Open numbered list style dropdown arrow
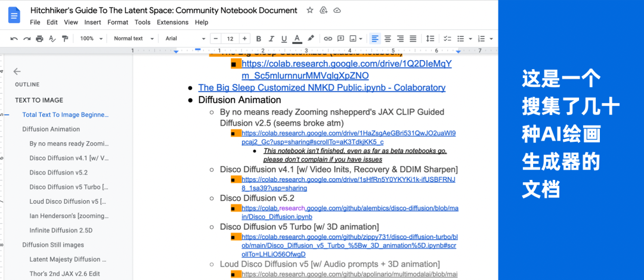644x280 pixels. (x=491, y=39)
